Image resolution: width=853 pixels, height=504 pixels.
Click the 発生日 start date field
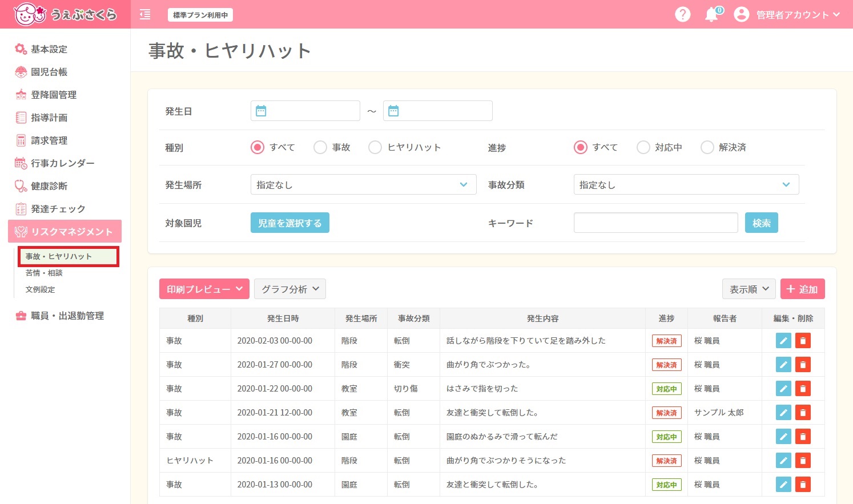point(305,111)
